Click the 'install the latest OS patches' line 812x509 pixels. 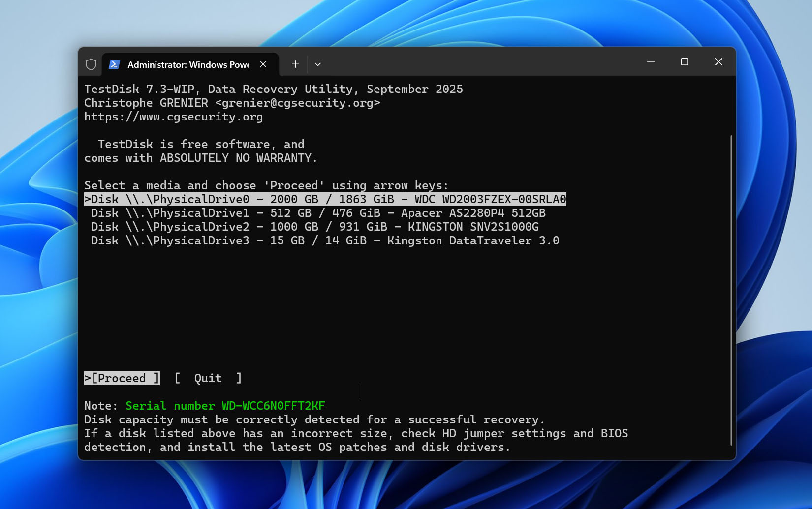pos(297,448)
